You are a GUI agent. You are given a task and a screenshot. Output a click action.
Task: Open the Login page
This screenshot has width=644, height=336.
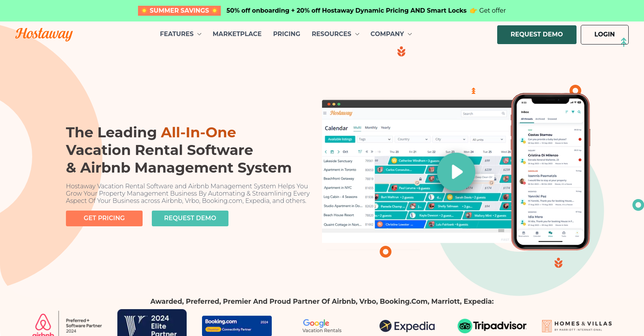tap(605, 35)
